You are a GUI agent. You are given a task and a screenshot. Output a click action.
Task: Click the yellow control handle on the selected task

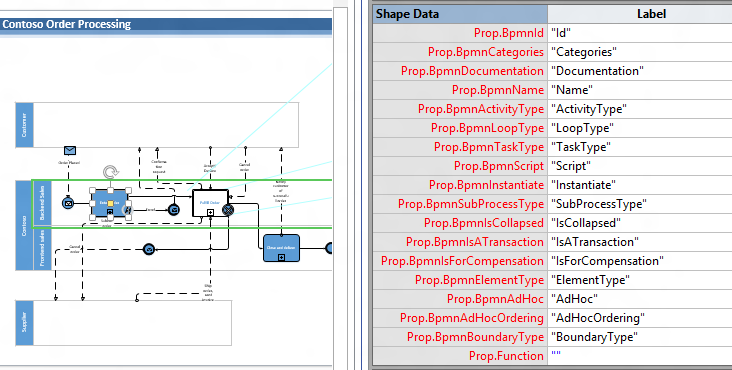point(110,203)
